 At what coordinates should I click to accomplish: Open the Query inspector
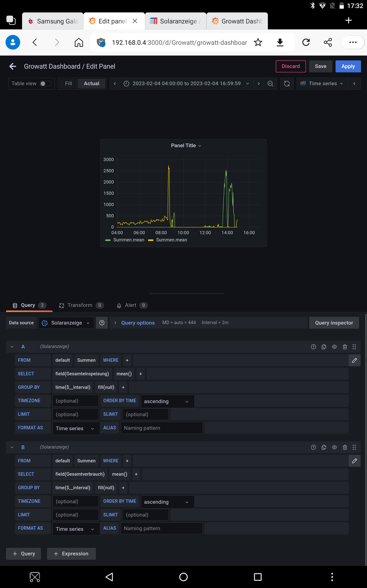tap(334, 323)
